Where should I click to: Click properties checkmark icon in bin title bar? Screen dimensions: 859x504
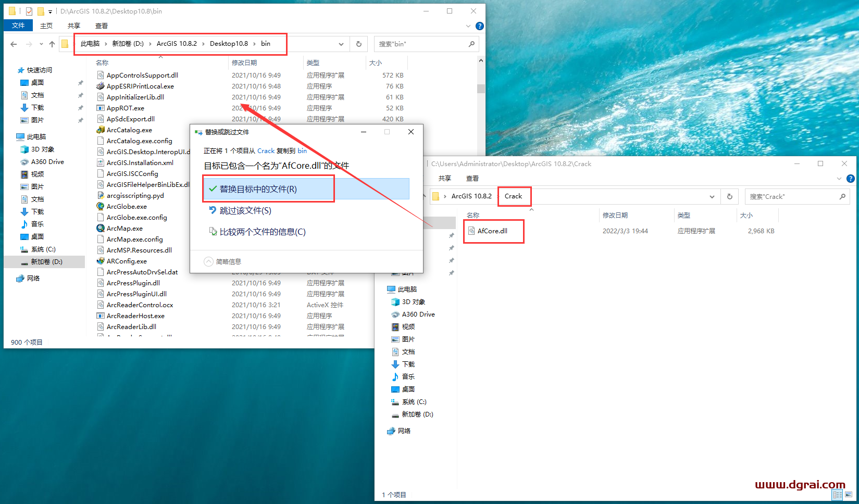click(29, 11)
